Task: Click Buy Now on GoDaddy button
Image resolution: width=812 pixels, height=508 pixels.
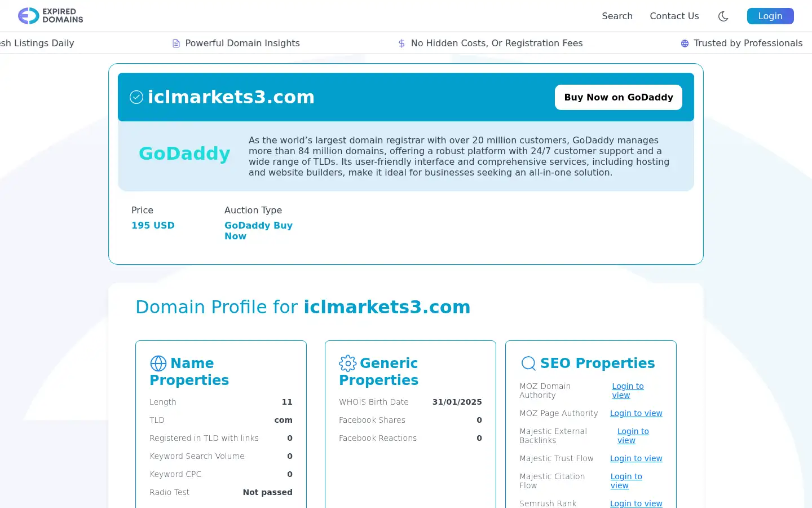Action: [x=619, y=97]
